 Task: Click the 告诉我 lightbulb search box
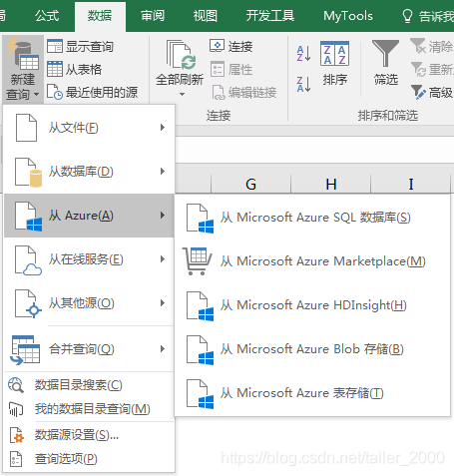pyautogui.click(x=427, y=16)
